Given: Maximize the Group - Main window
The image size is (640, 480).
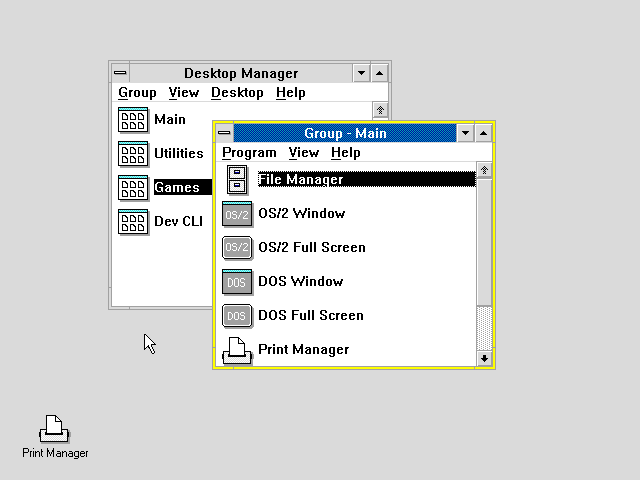Looking at the screenshot, I should point(484,133).
